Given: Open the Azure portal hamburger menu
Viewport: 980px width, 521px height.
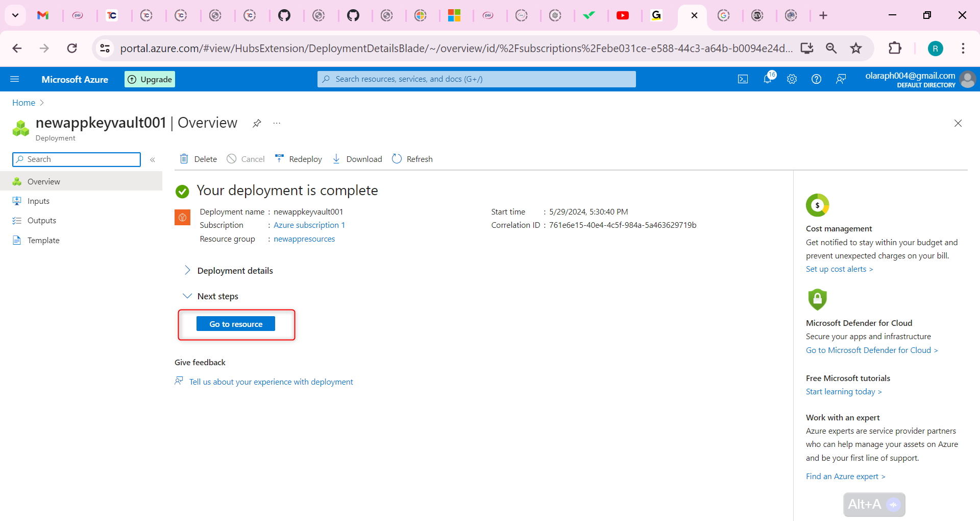Looking at the screenshot, I should [x=15, y=79].
